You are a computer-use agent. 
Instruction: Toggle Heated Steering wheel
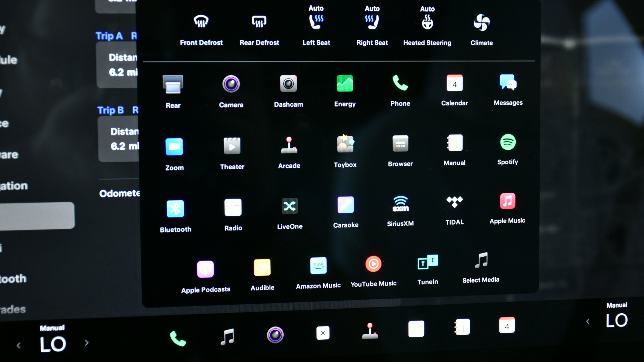coord(427,26)
